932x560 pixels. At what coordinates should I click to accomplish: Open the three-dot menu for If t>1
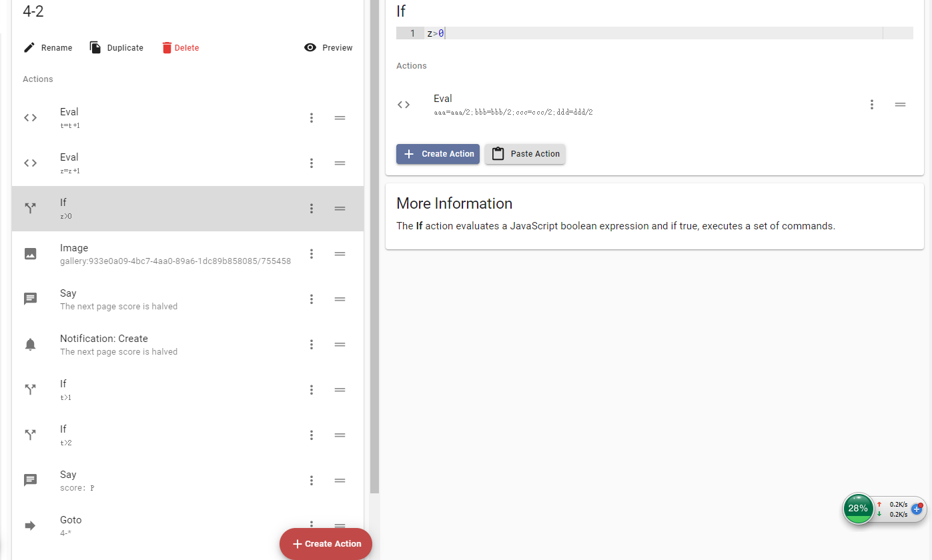(311, 390)
